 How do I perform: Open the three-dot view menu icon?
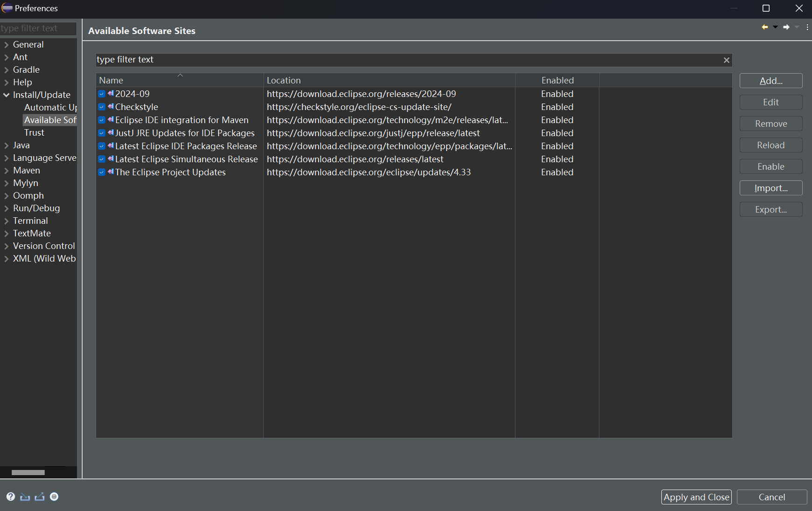[x=807, y=27]
